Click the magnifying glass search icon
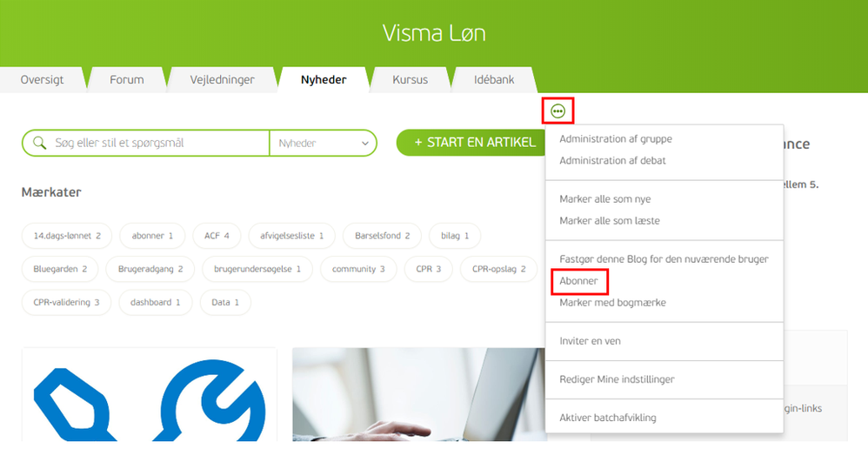Screen dimensions: 868x449 [39, 143]
